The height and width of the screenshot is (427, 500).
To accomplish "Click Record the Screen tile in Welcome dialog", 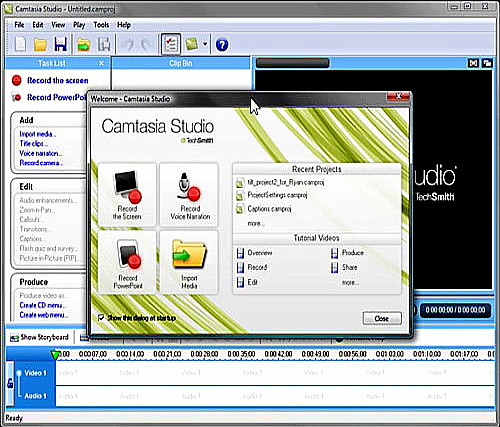I will click(x=127, y=196).
